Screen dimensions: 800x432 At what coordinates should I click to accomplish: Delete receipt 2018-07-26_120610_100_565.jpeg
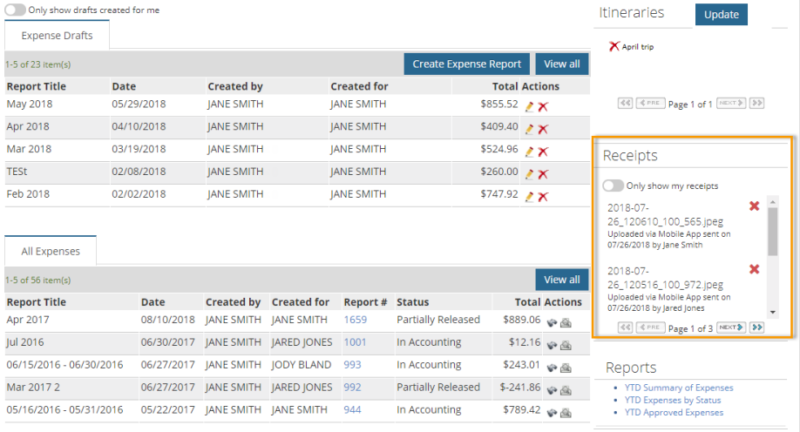(754, 206)
